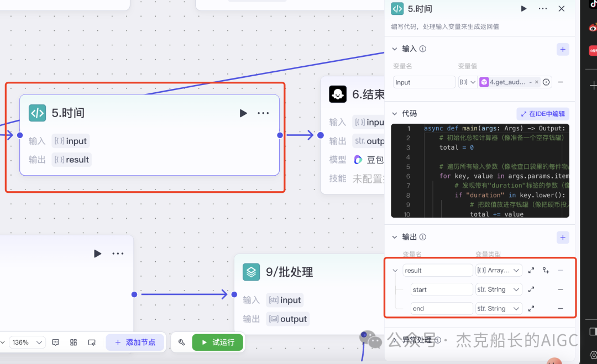Screen dimensions: 597x364
Task: Click the info icon next to 输入
Action: [423, 49]
